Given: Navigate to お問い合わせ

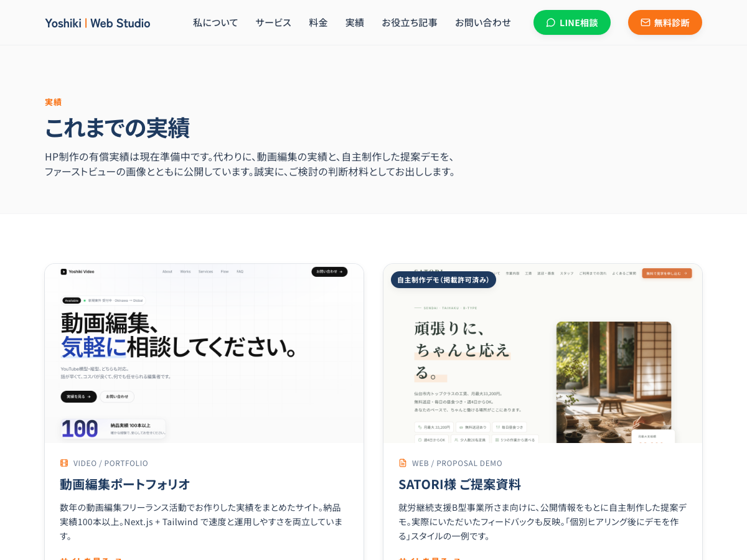Looking at the screenshot, I should tap(483, 22).
